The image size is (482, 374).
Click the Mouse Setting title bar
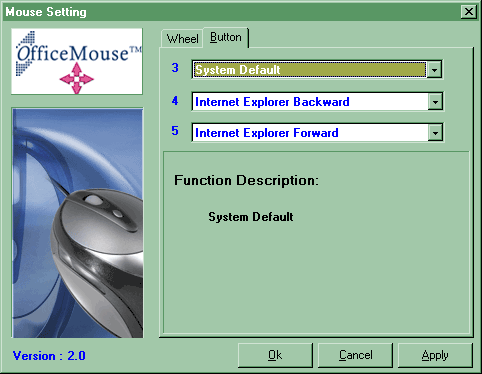tap(232, 12)
